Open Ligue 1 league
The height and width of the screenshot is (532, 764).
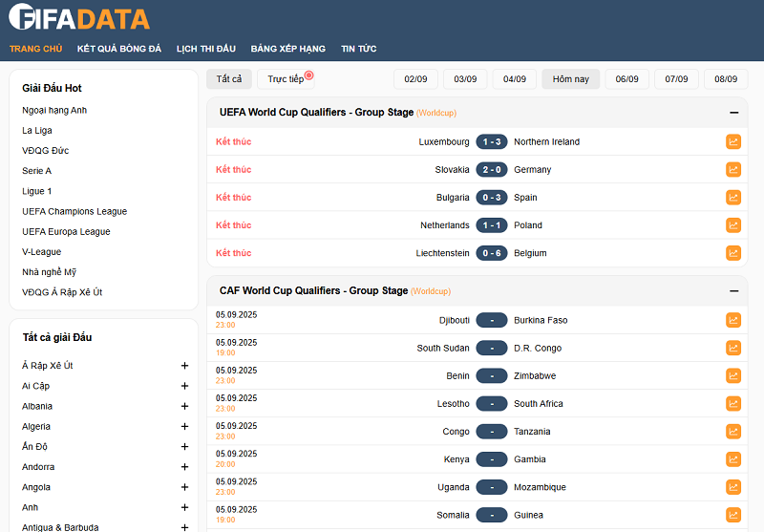[36, 191]
